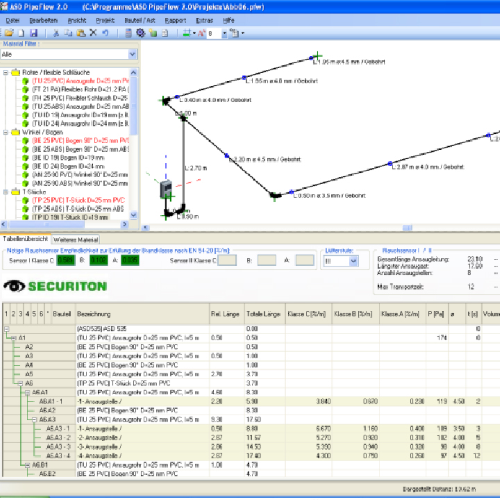
Task: Open the Projekt menu
Action: tap(105, 21)
